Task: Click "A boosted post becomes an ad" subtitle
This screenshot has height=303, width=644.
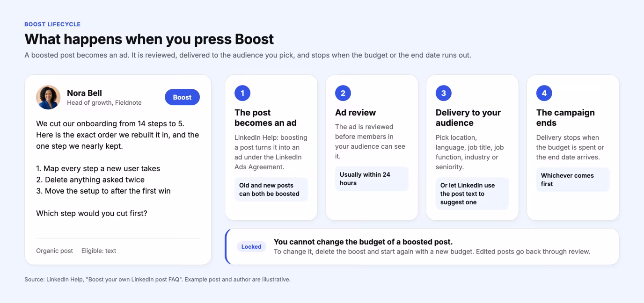Action: coord(248,55)
